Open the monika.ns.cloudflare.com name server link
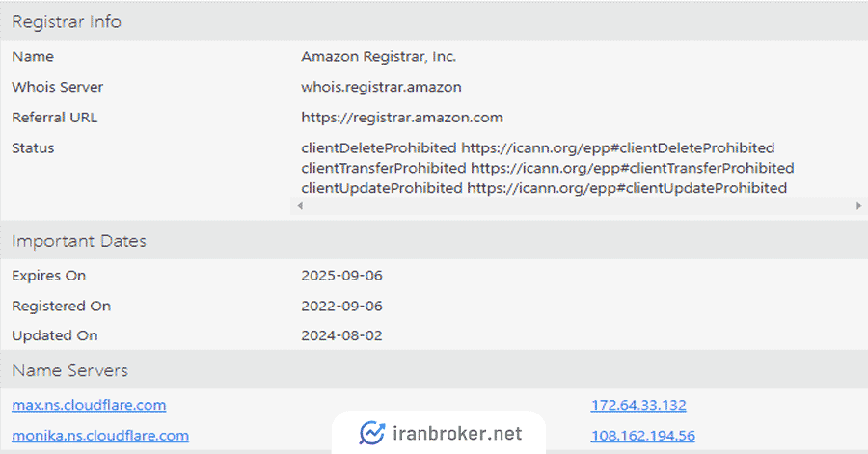The height and width of the screenshot is (454, 868). (x=100, y=435)
